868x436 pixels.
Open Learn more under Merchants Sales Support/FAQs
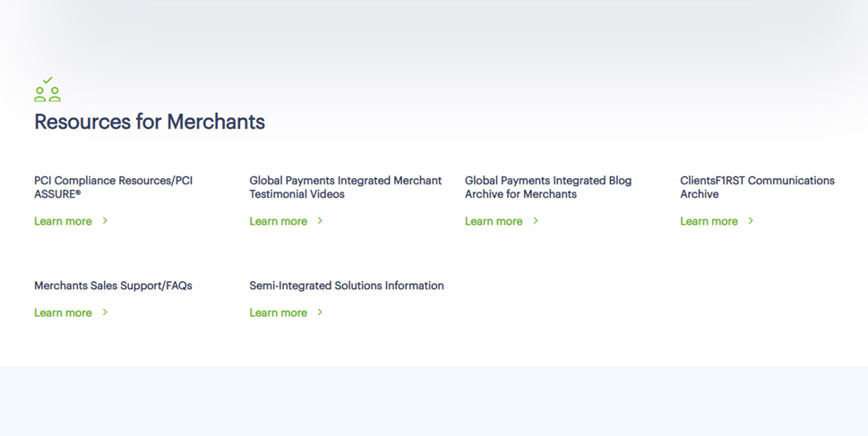tap(63, 312)
